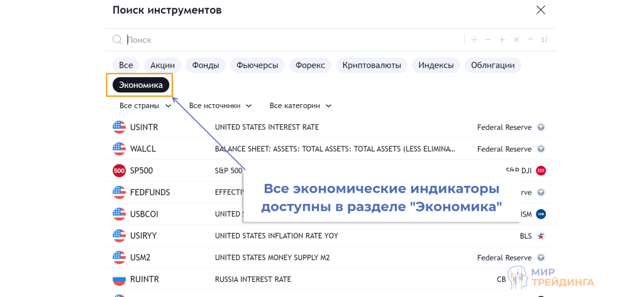The width and height of the screenshot is (644, 297).
Task: Open the Все источники dropdown
Action: click(220, 106)
